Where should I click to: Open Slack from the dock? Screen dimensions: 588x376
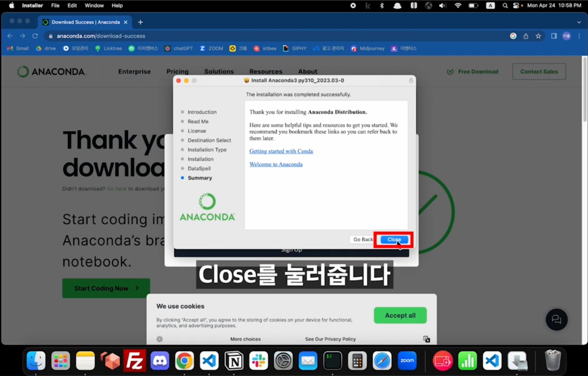pyautogui.click(x=258, y=361)
